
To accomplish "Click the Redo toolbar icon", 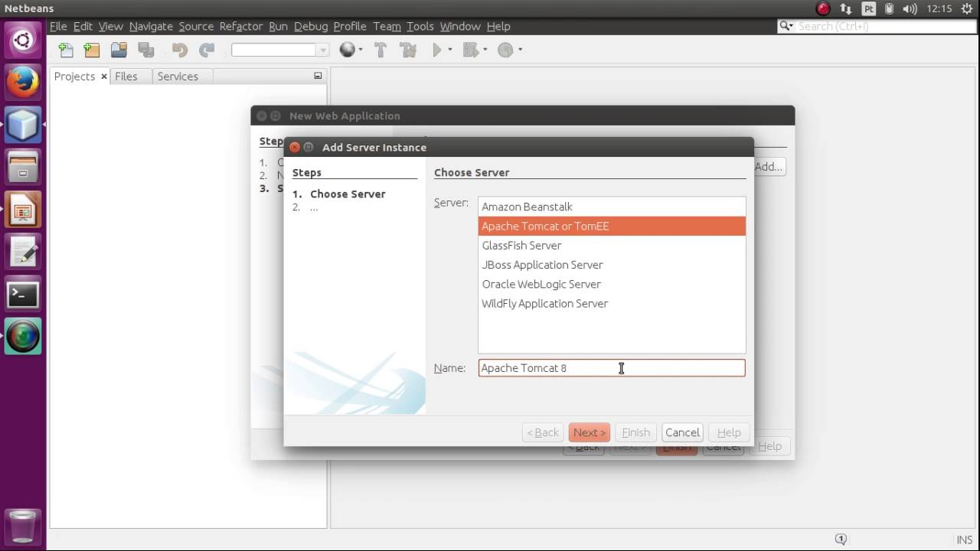I will click(x=207, y=50).
